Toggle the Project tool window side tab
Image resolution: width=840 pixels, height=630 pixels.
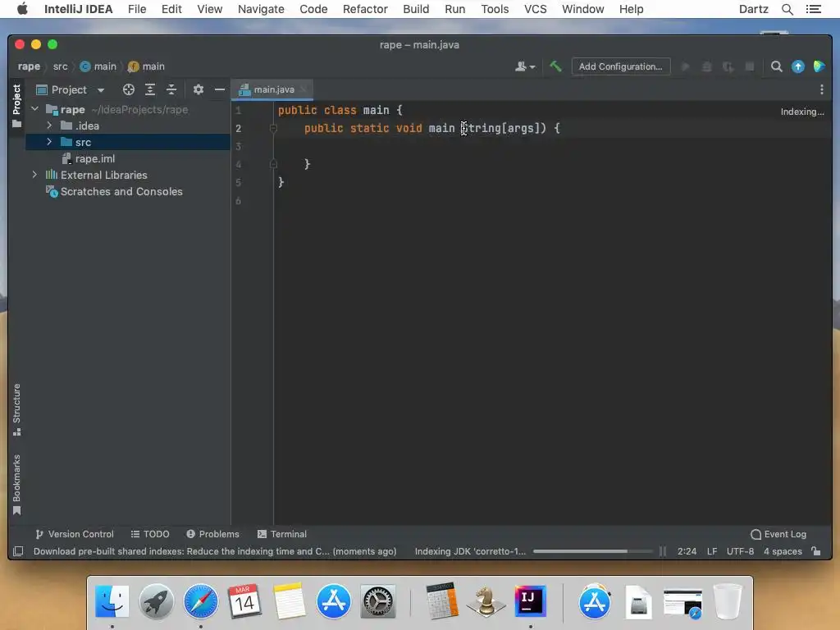[x=16, y=105]
